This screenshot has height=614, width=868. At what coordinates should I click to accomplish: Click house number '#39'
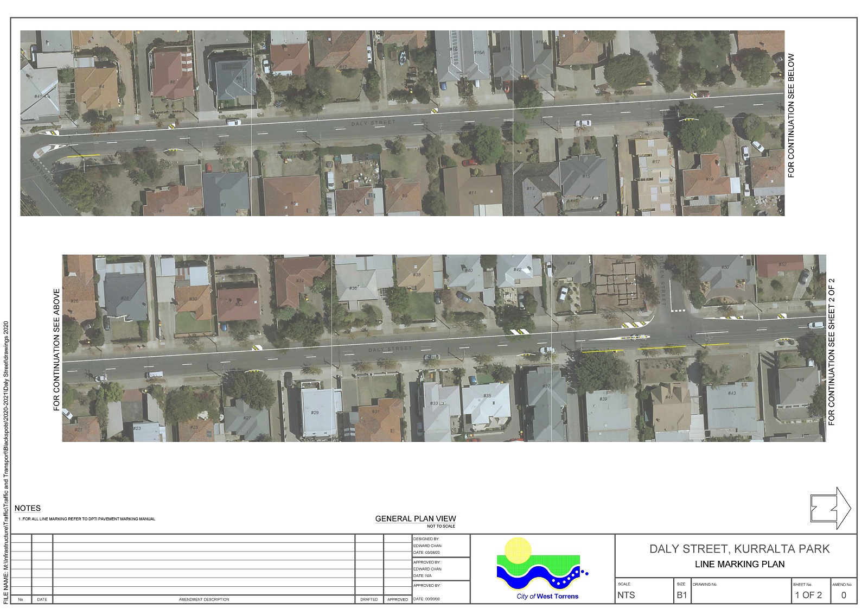point(603,399)
